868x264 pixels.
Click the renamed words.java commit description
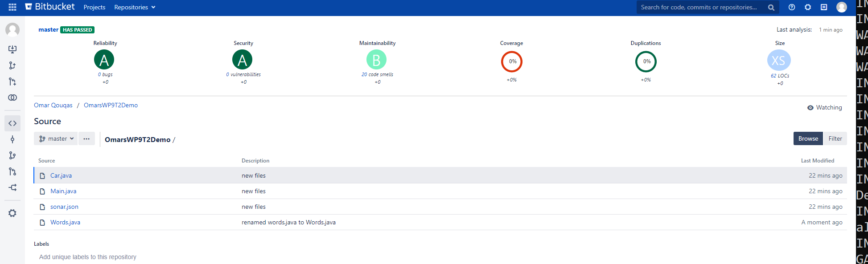point(288,222)
